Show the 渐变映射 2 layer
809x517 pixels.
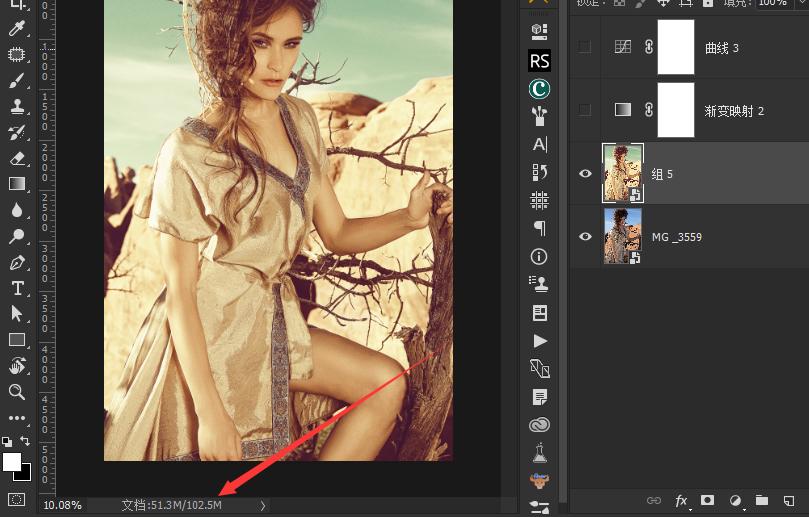pyautogui.click(x=586, y=110)
